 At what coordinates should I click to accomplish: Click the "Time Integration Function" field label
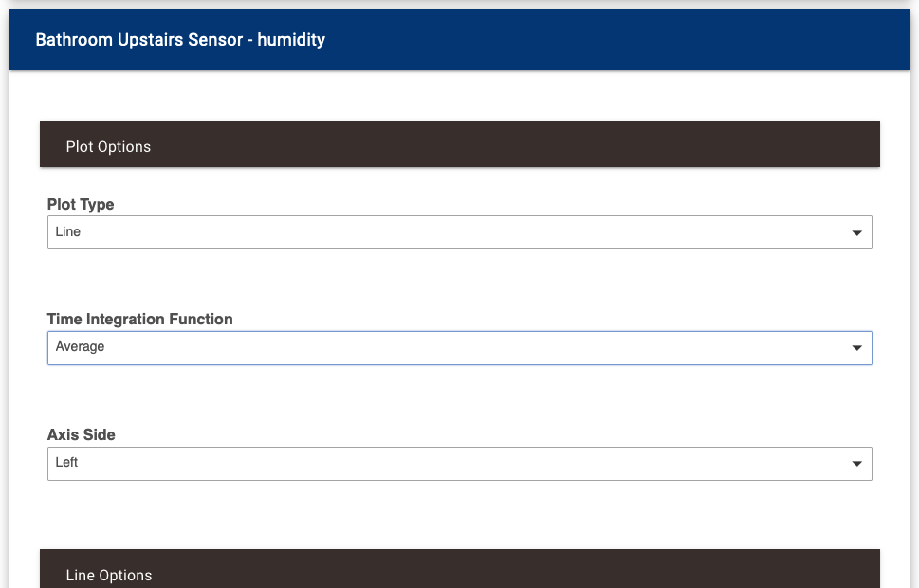[140, 320]
